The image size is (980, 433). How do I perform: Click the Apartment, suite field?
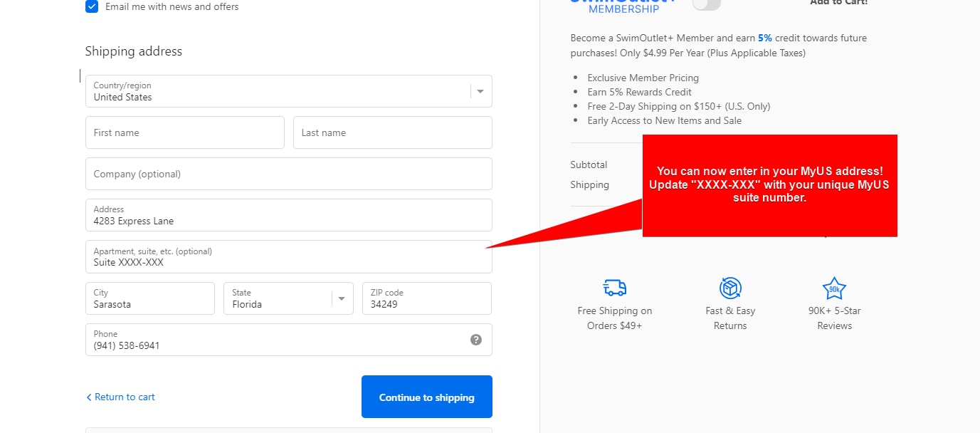pyautogui.click(x=289, y=257)
